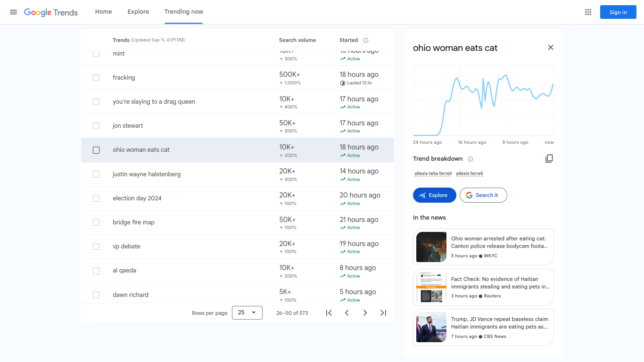This screenshot has width=644, height=362.
Task: Open the al qaeda trend
Action: click(x=238, y=271)
